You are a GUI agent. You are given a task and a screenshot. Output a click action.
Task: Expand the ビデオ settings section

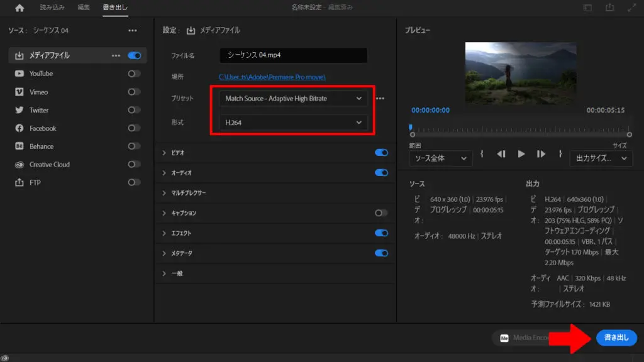point(165,153)
